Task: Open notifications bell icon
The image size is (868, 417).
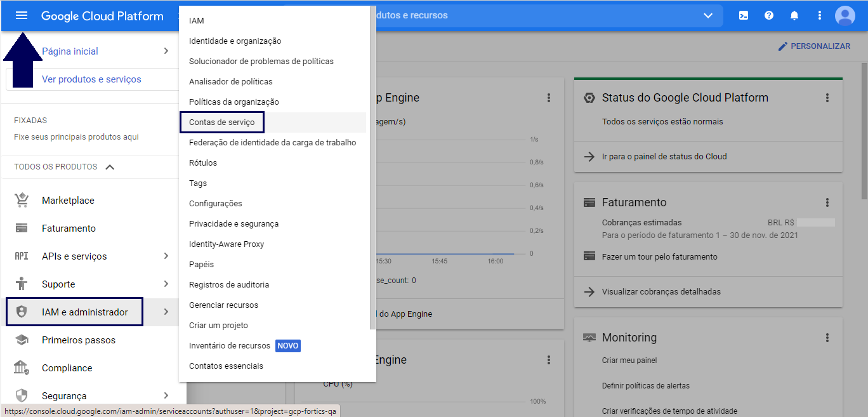Action: (x=794, y=15)
